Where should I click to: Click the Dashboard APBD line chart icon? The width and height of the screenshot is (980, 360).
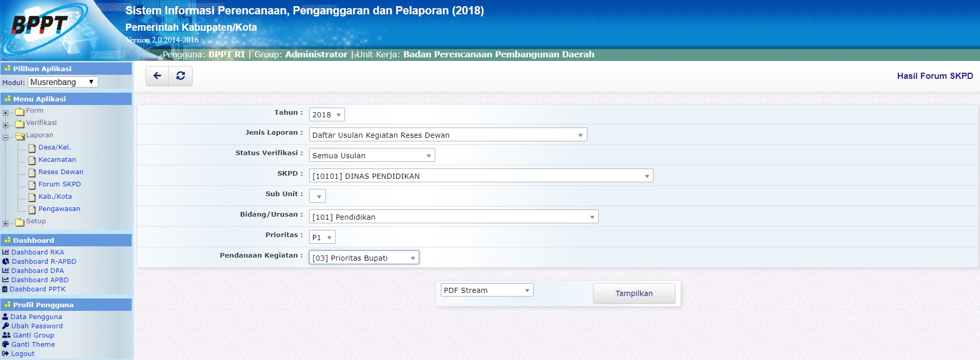[x=6, y=280]
